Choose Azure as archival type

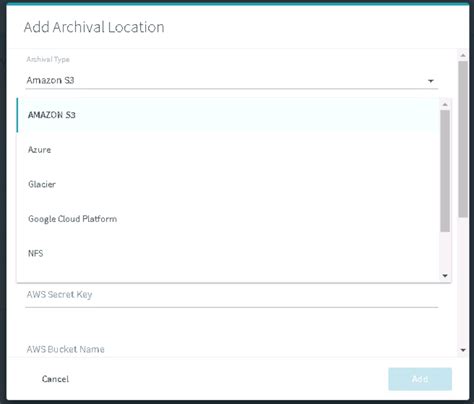(x=228, y=150)
